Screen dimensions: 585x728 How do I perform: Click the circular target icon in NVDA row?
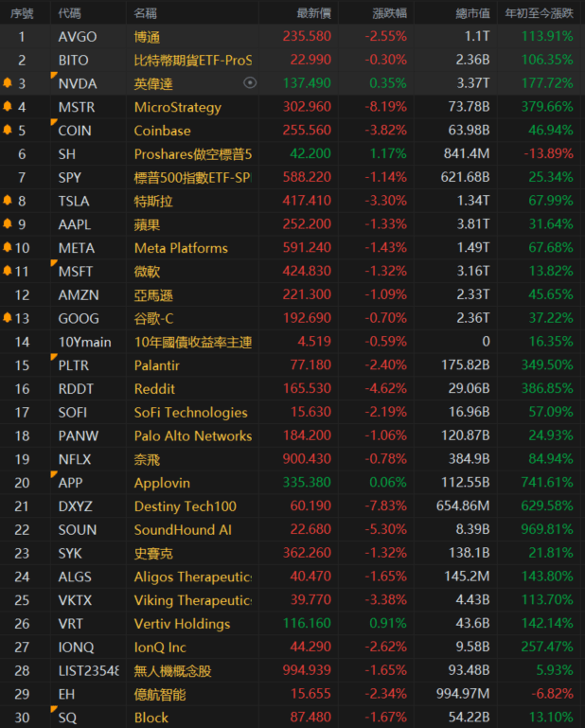(x=250, y=83)
